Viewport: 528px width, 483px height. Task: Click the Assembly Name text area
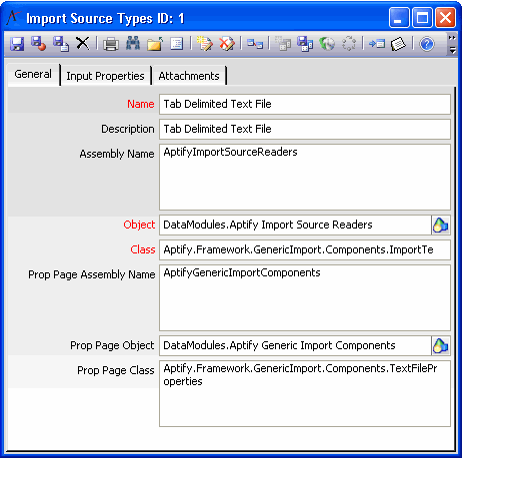[x=305, y=177]
